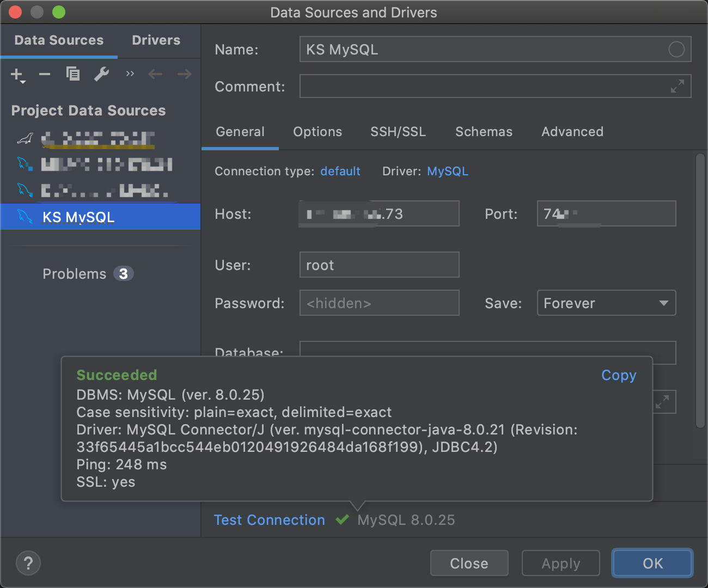Navigate back with left arrow

(155, 74)
